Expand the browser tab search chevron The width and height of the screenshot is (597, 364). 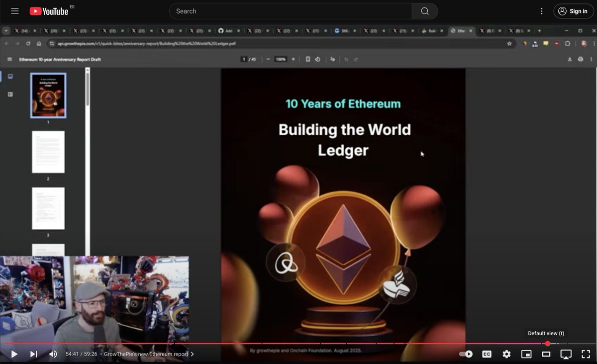(x=6, y=30)
